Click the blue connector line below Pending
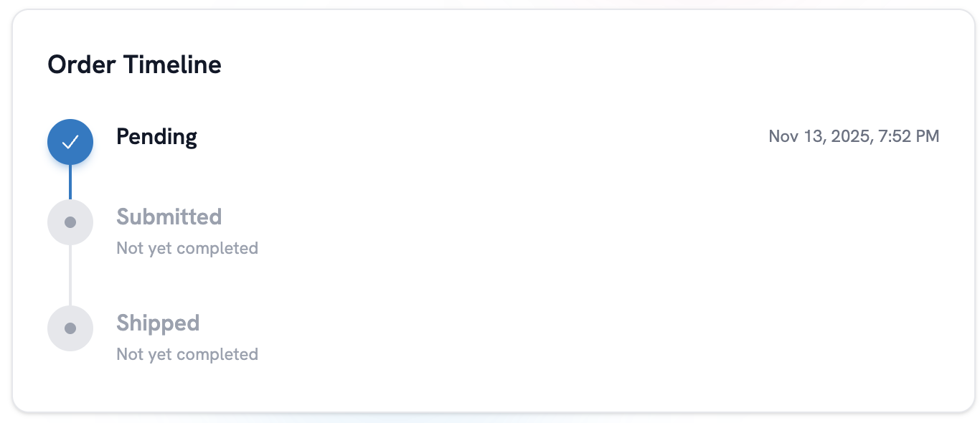Screen dimensions: 980x423 (70, 181)
